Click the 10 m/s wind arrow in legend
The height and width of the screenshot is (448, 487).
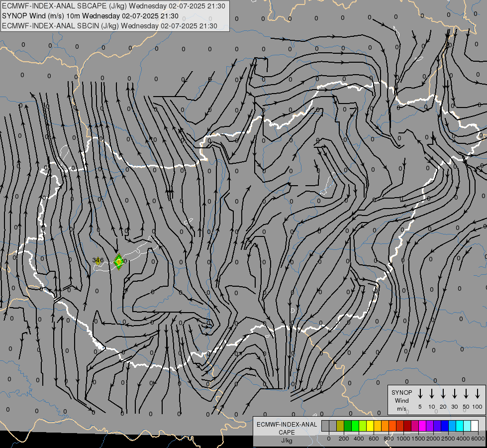432,394
